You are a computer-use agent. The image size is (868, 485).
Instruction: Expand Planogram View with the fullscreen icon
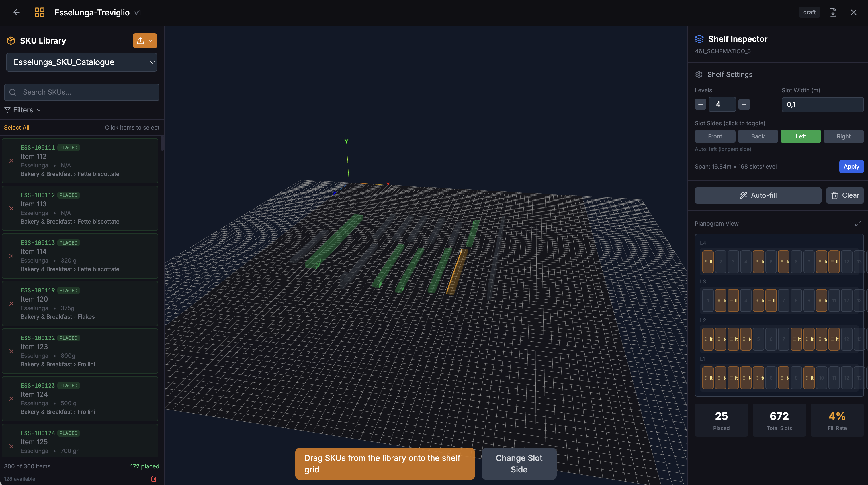[x=858, y=224]
